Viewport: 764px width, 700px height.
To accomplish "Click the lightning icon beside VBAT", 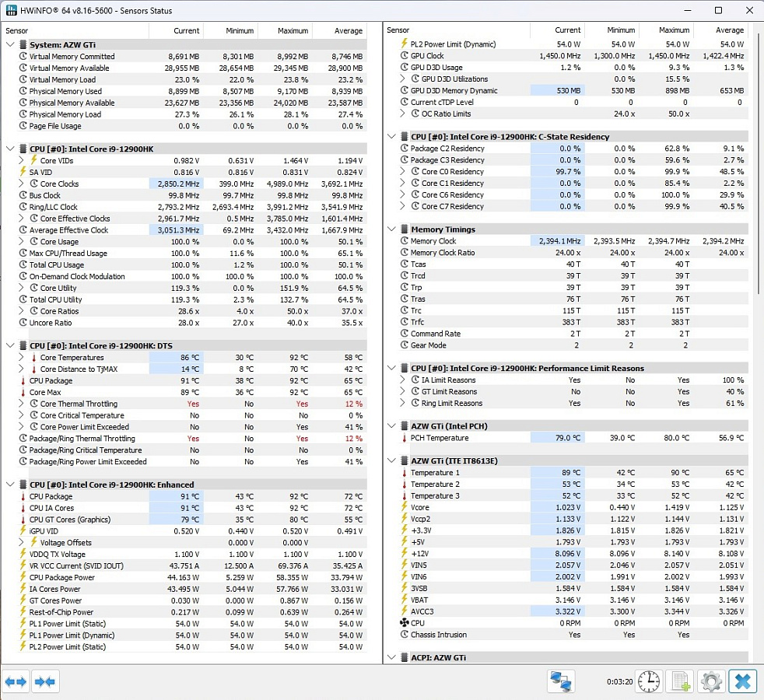I will tap(405, 600).
